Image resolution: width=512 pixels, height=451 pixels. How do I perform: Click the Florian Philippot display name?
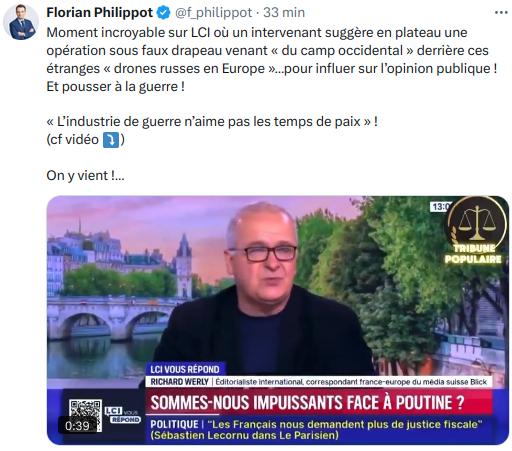click(x=99, y=13)
